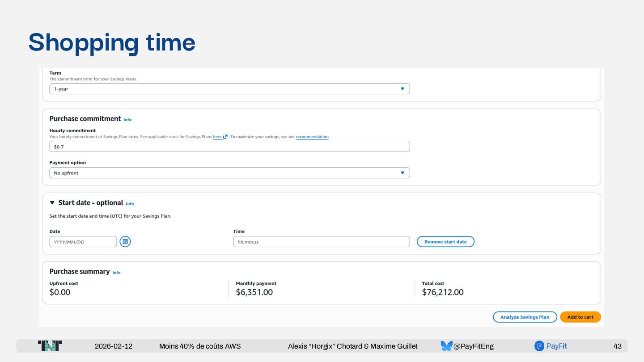Open the 'recommendation' link
The width and height of the screenshot is (644, 362).
tap(312, 137)
